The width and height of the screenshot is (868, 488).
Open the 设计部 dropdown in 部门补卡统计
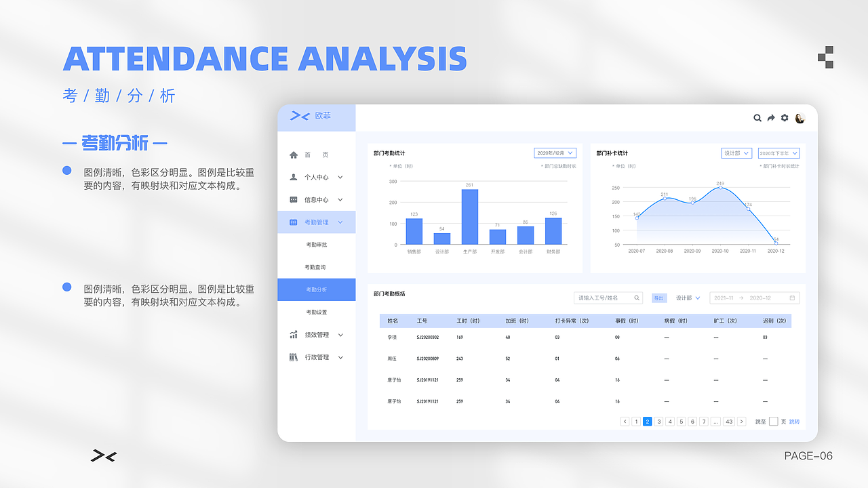[x=736, y=153]
